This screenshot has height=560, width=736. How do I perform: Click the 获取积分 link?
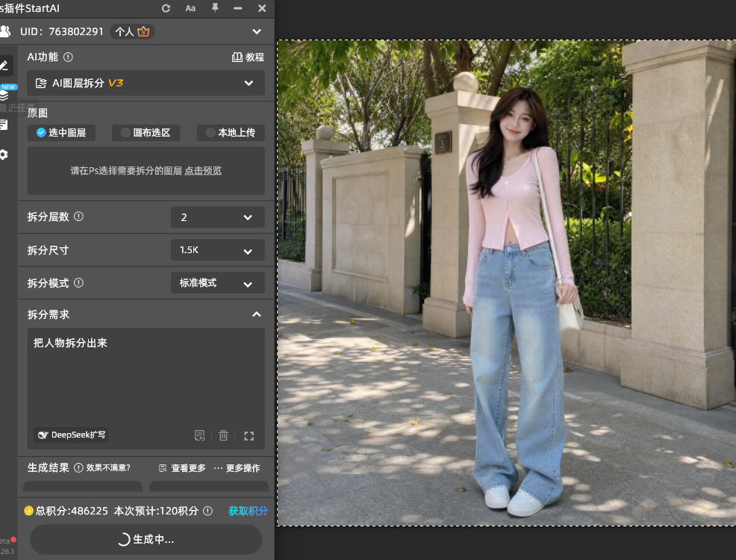point(249,511)
